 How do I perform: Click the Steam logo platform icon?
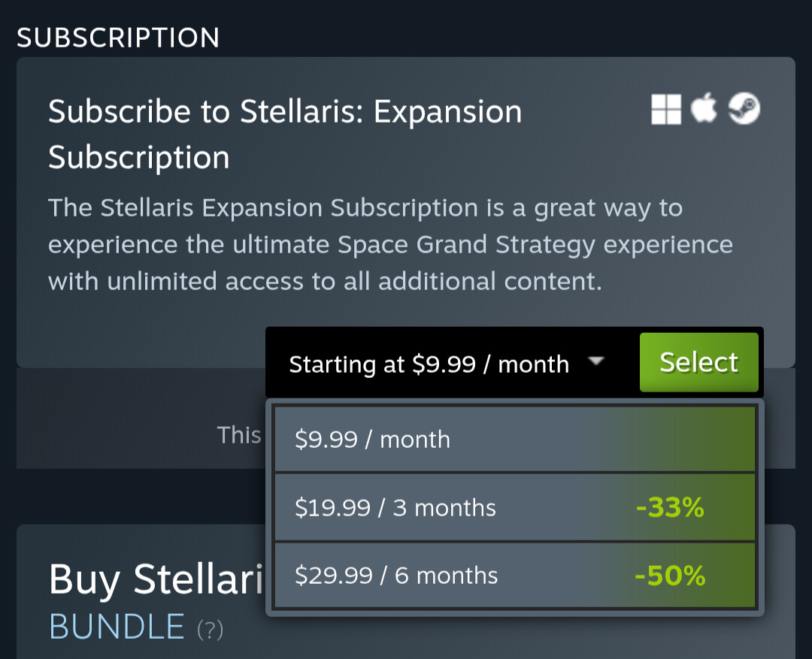click(744, 110)
